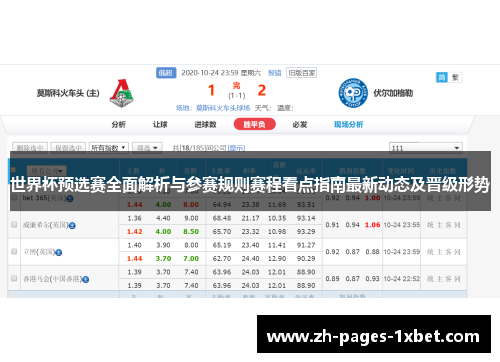This screenshot has width=500, height=362.
Task: Click 主 in the 威廉希尔 row
Action: pyautogui.click(x=439, y=225)
